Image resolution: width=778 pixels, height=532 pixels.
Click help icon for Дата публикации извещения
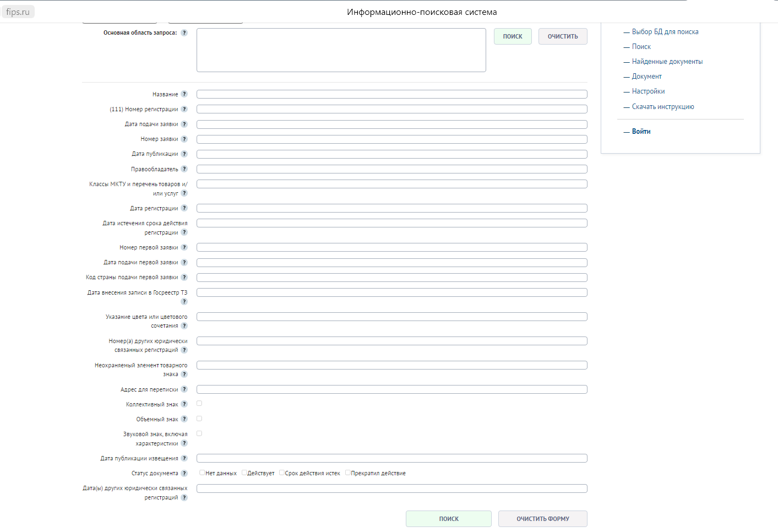[184, 458]
